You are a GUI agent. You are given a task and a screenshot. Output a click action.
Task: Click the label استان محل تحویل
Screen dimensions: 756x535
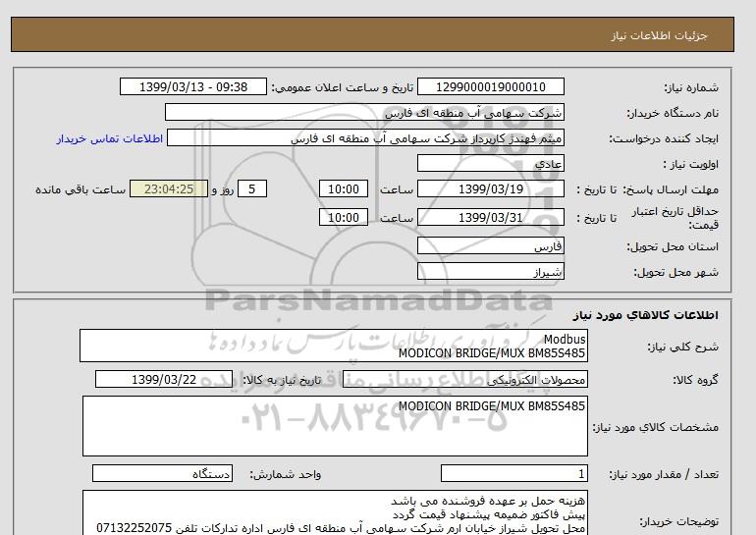click(x=673, y=246)
